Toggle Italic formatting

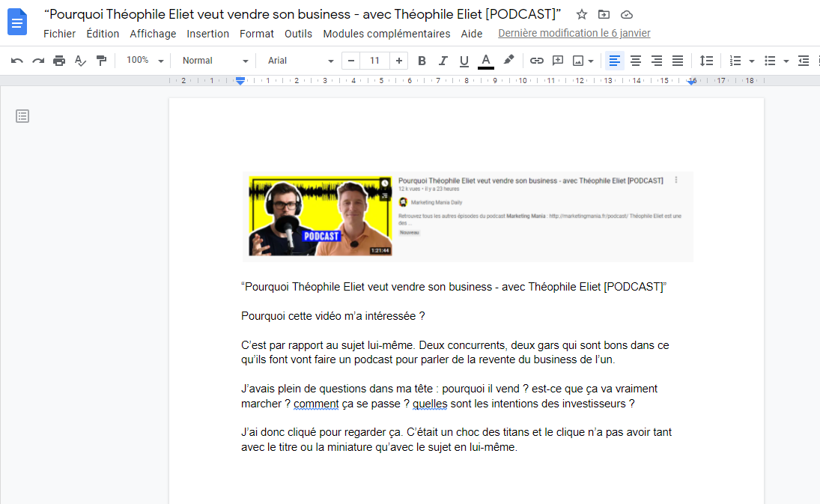click(x=443, y=61)
